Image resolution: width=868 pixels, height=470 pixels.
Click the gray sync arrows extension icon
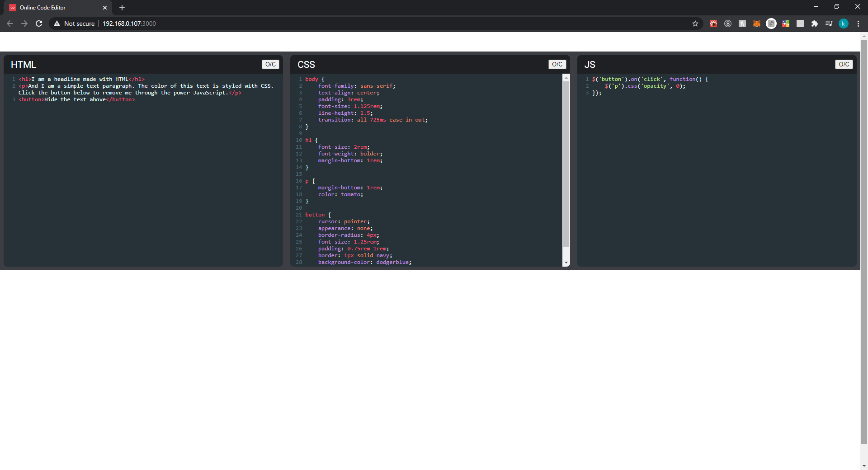(x=771, y=23)
